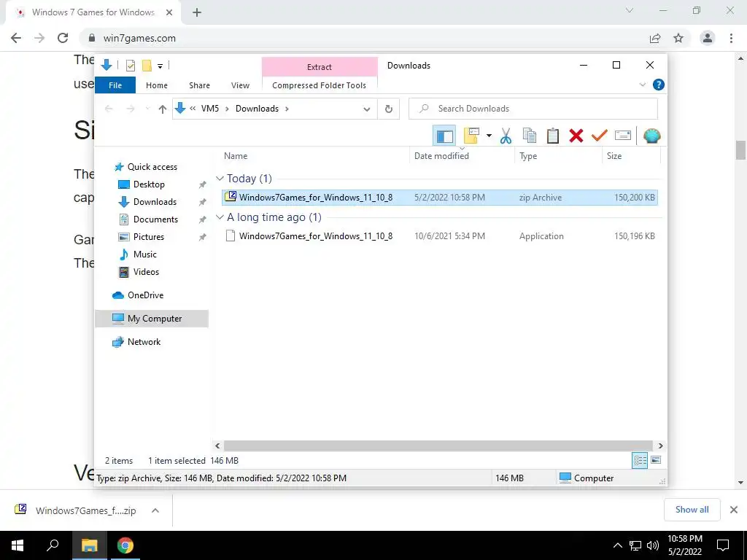The width and height of the screenshot is (747, 560).
Task: Click the orange checkmark Properties icon
Action: [600, 136]
